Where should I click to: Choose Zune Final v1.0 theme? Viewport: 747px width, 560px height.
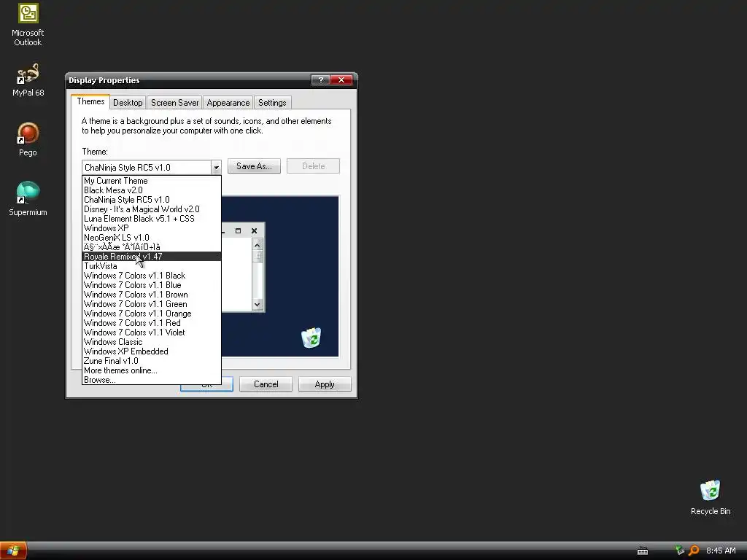[x=152, y=361]
